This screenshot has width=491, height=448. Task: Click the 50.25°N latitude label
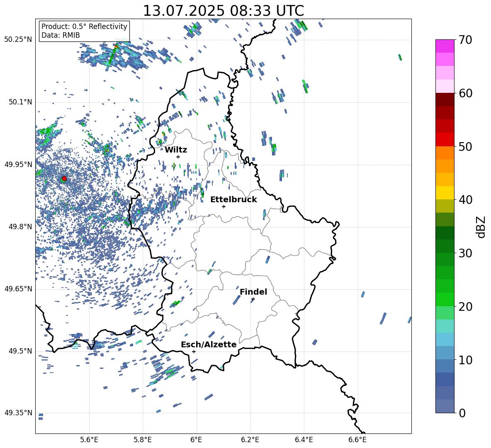pyautogui.click(x=18, y=40)
